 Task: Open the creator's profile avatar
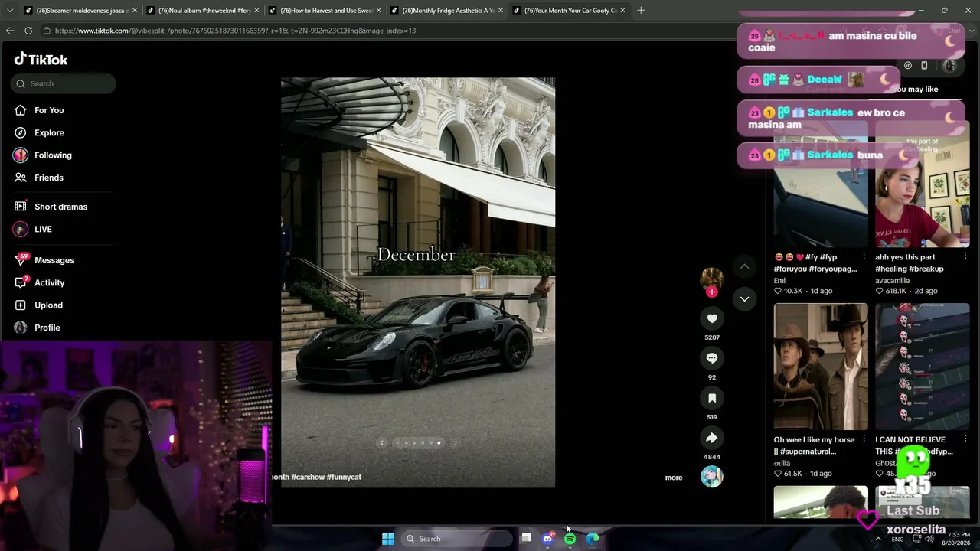[712, 279]
